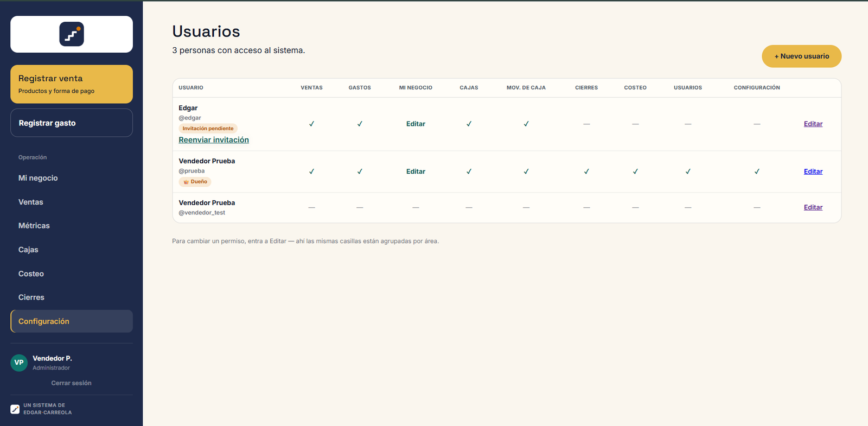Viewport: 868px width, 426px height.
Task: Click @prueba row Usuarios checkmark
Action: click(x=688, y=171)
